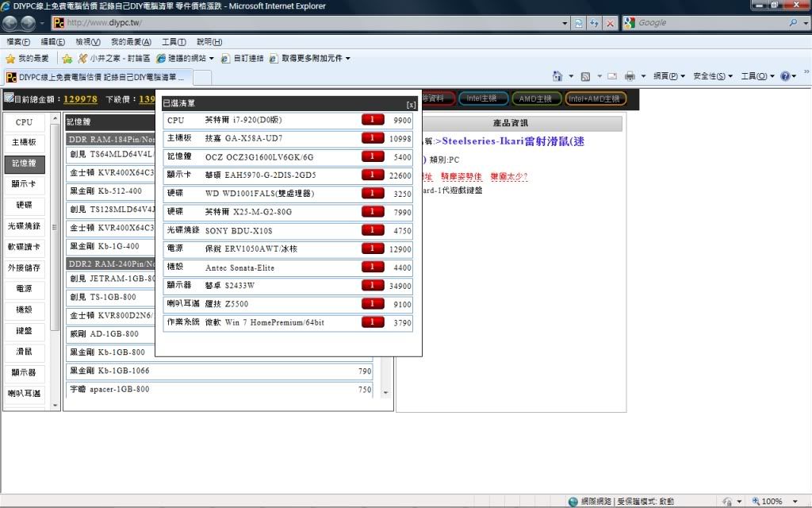Click the Read Mail icon
812x508 pixels.
click(x=612, y=76)
